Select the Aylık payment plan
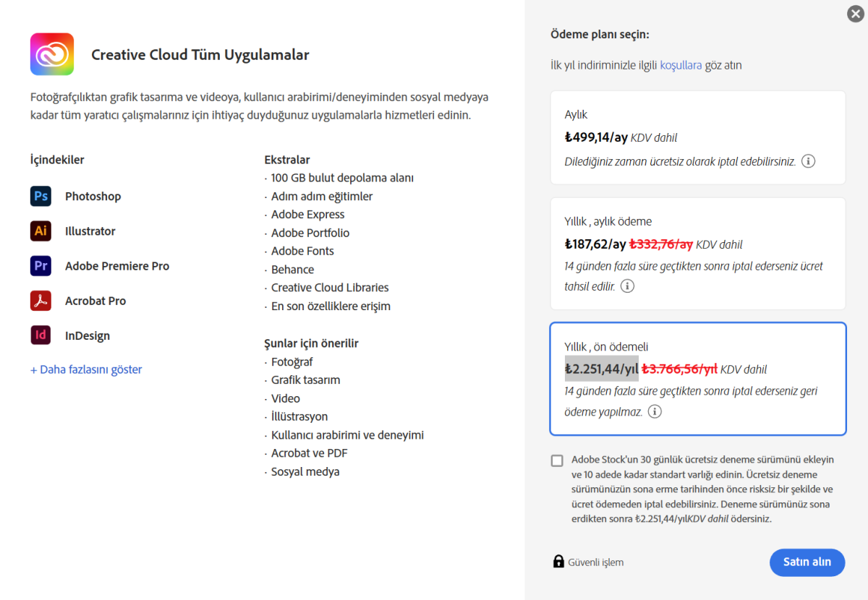 point(698,137)
